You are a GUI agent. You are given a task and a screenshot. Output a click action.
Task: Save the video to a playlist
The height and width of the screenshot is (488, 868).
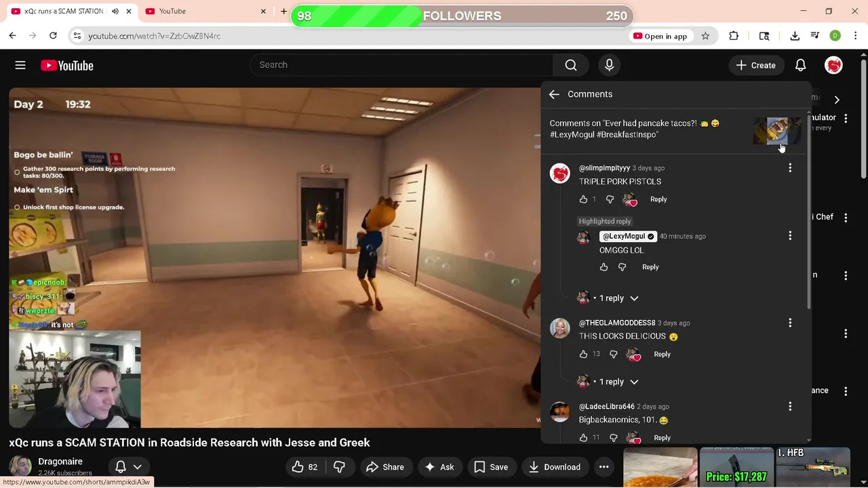tap(491, 467)
